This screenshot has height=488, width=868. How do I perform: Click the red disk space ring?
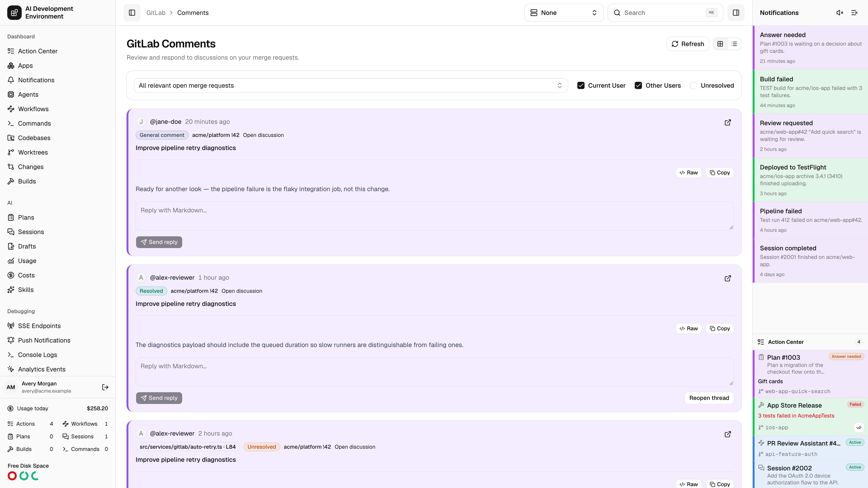12,476
